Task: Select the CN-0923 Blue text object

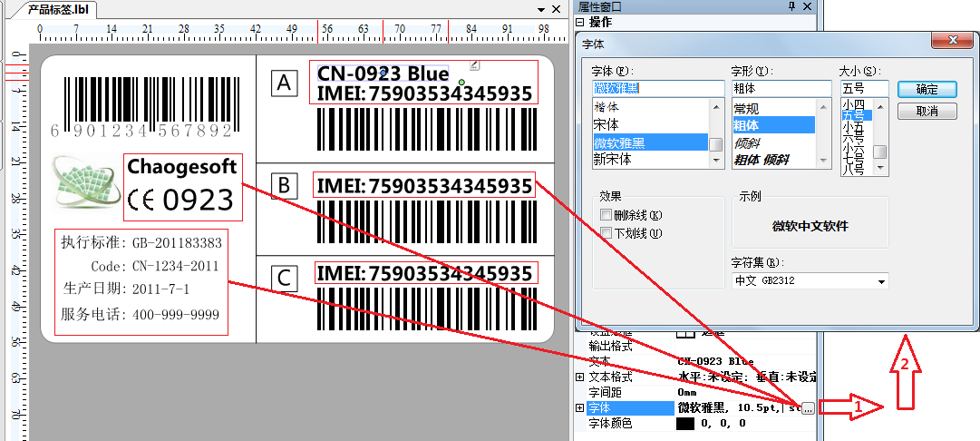Action: 383,73
